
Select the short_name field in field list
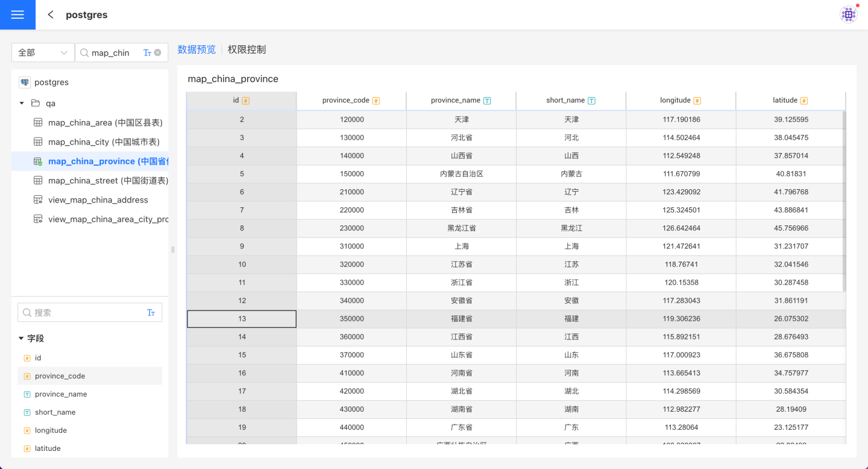click(x=55, y=412)
